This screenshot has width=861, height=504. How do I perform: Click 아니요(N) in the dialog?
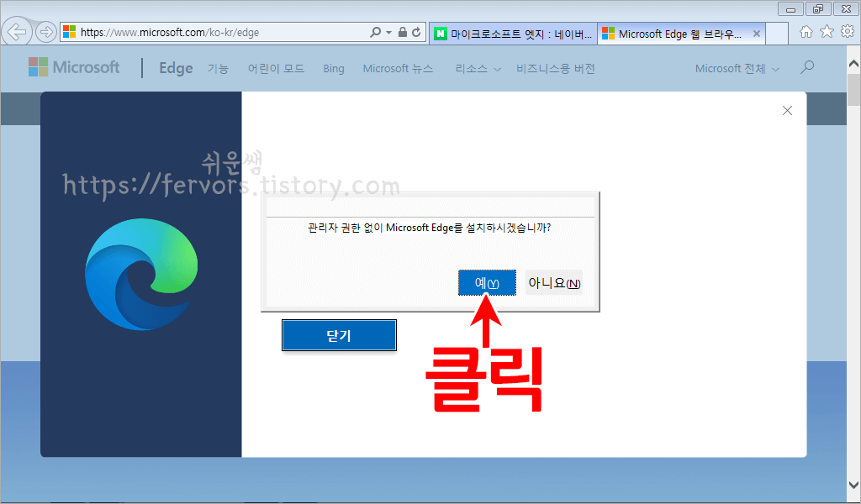(x=554, y=283)
